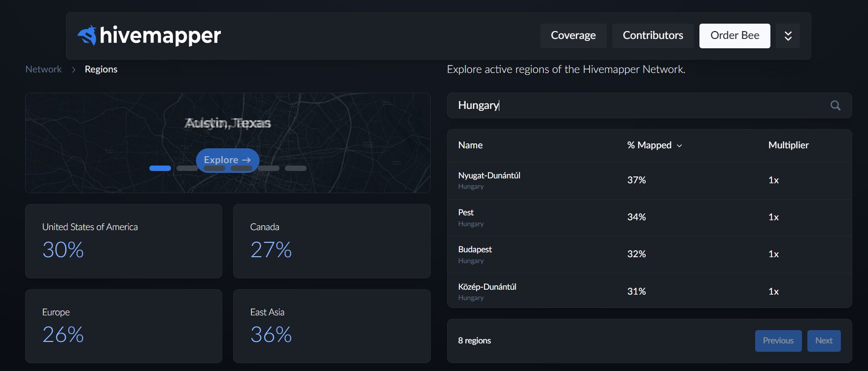The width and height of the screenshot is (868, 371).
Task: Click the hivemapper bee logo
Action: click(x=87, y=35)
